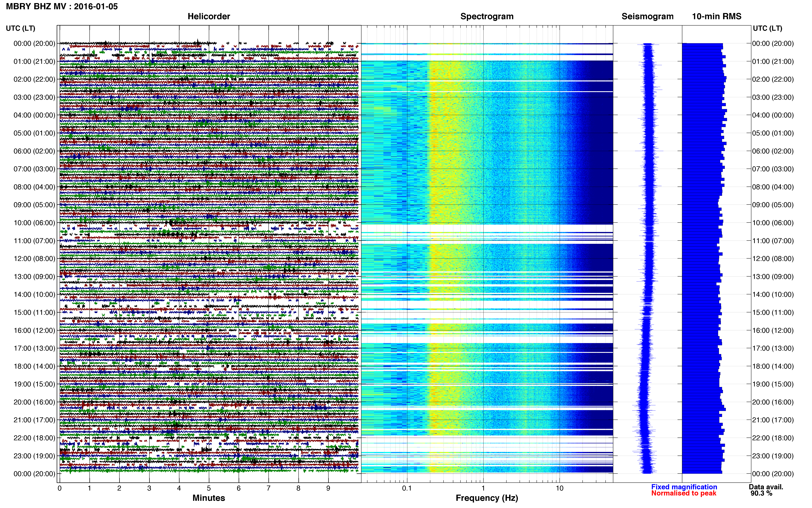Screen dimensions: 812x508
Task: Click the left 'UTC (LT)' axis label
Action: 21,28
